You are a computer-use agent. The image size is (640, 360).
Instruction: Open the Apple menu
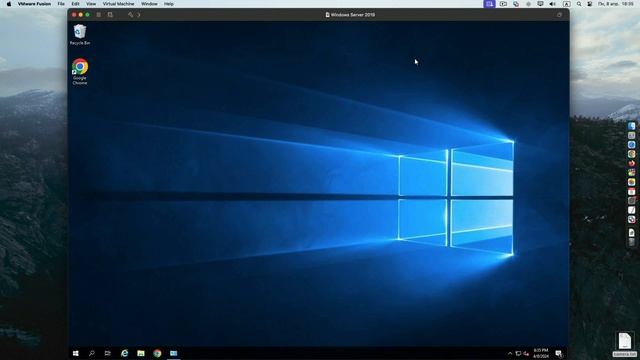[x=9, y=4]
